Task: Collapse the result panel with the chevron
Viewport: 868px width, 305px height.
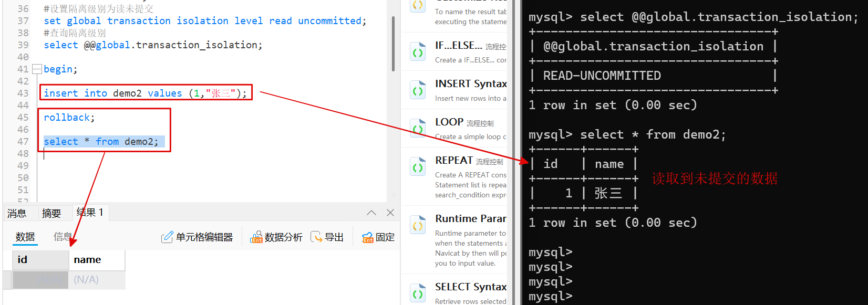Action: tap(371, 213)
